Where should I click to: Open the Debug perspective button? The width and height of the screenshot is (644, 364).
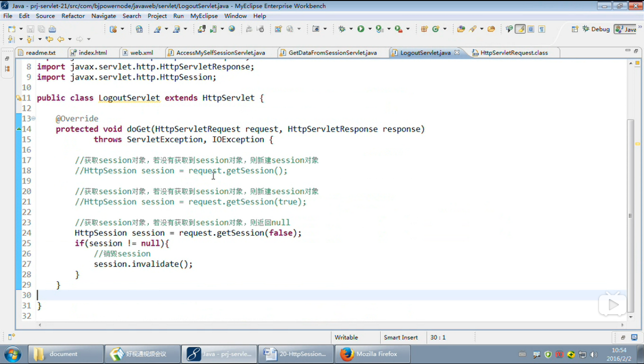coord(595,29)
